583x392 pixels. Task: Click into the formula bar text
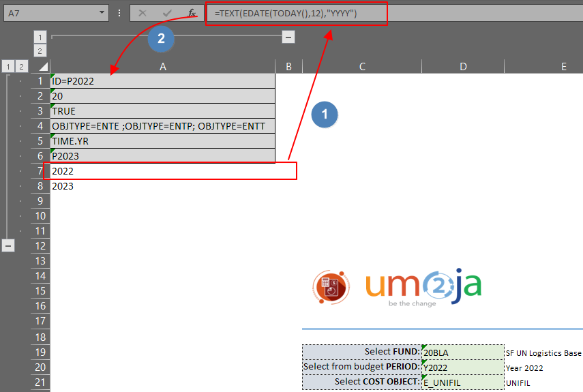(x=286, y=14)
